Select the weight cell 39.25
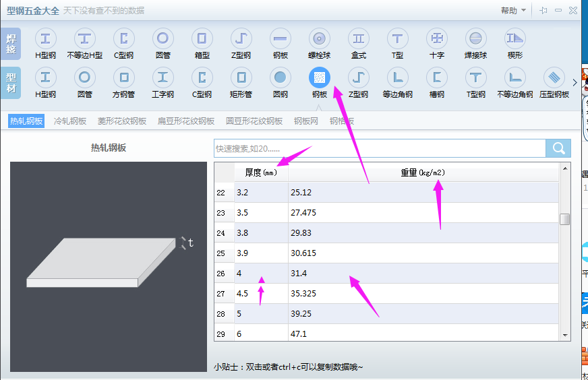 423,314
